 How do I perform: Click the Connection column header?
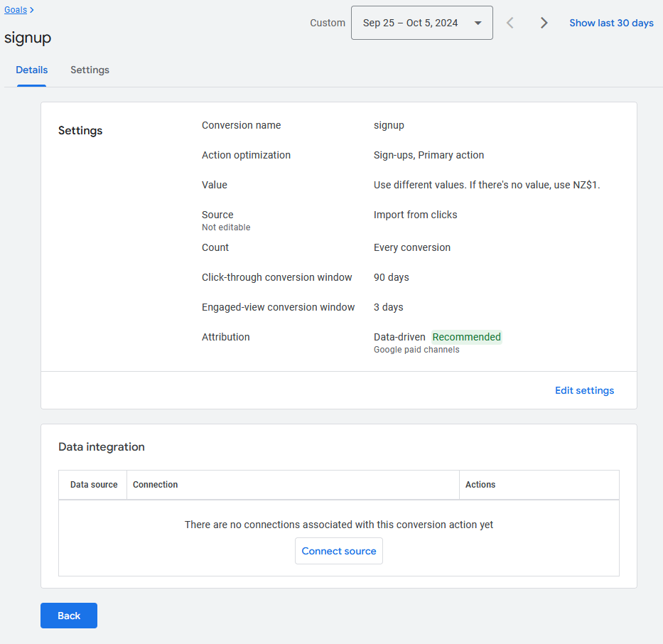[x=155, y=485]
